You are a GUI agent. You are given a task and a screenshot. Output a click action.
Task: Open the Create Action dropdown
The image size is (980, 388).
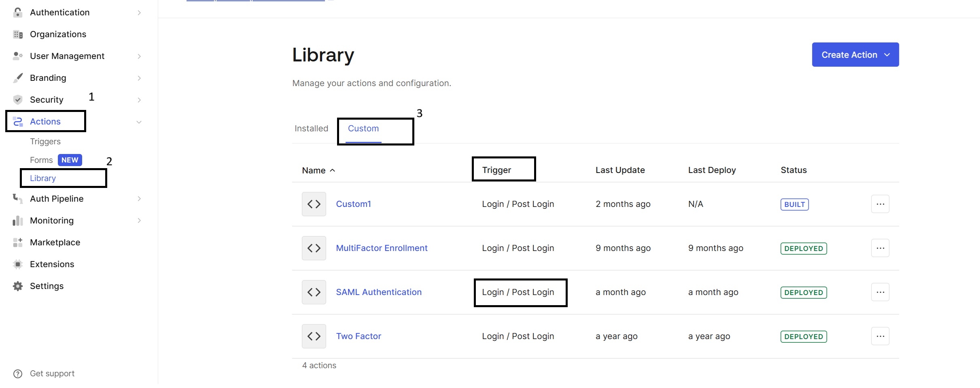click(855, 55)
